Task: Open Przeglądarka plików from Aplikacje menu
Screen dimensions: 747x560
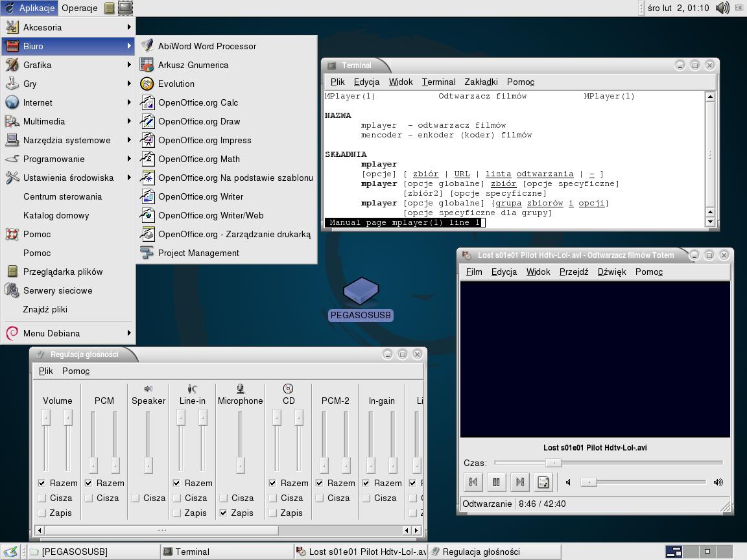Action: pos(67,272)
